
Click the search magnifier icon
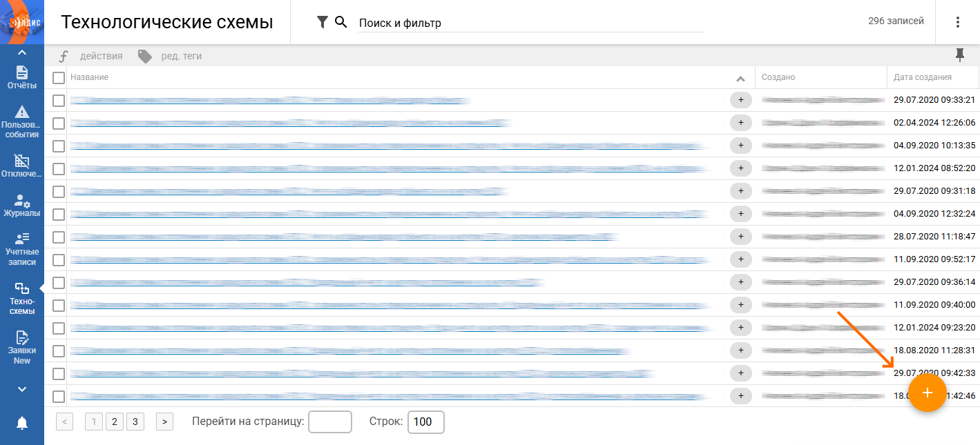[340, 22]
